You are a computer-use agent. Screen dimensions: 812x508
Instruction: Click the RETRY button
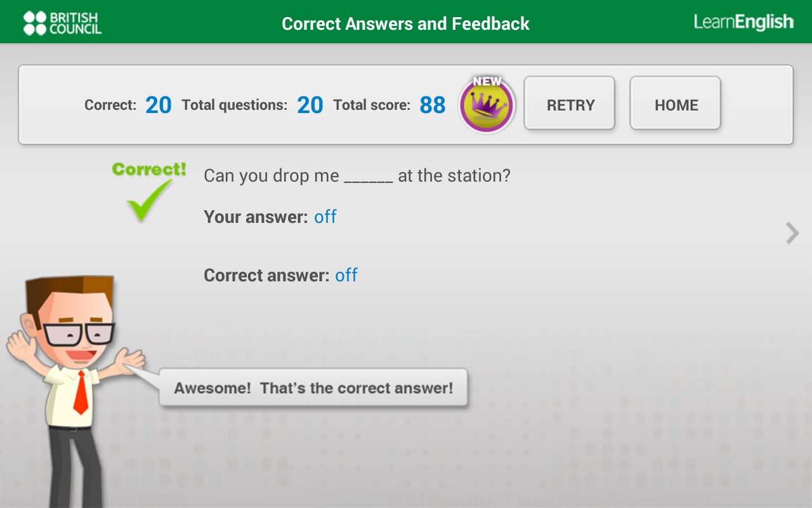tap(570, 104)
